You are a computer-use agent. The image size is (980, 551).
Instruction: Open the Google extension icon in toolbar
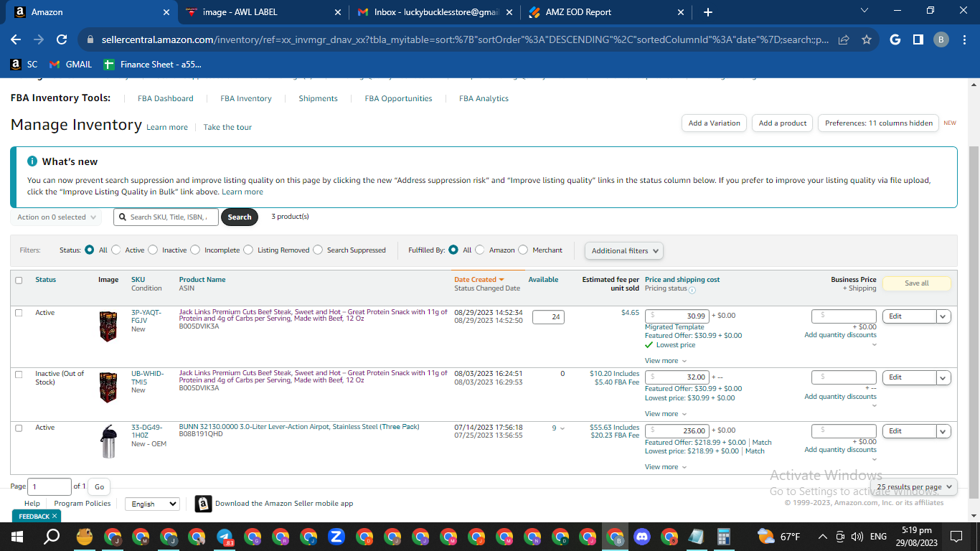coord(895,40)
